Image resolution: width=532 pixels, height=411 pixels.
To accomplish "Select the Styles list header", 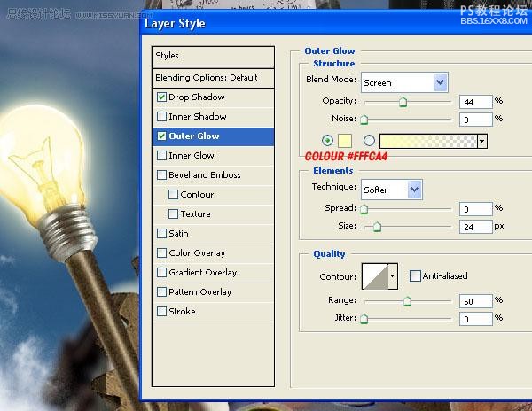I will click(213, 56).
